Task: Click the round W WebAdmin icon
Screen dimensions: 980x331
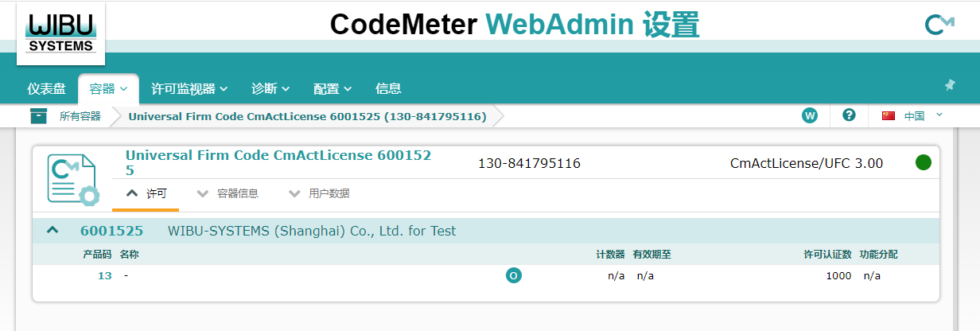Action: (810, 116)
